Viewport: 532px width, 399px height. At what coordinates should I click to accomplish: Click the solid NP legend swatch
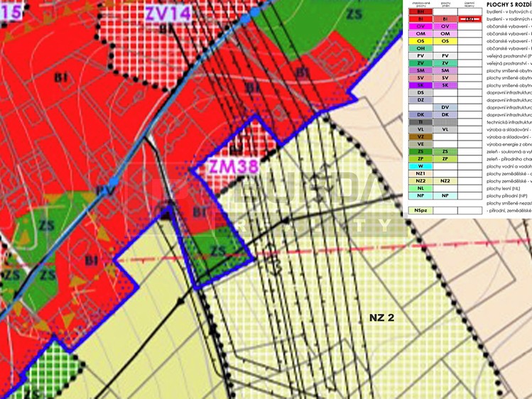coord(420,196)
